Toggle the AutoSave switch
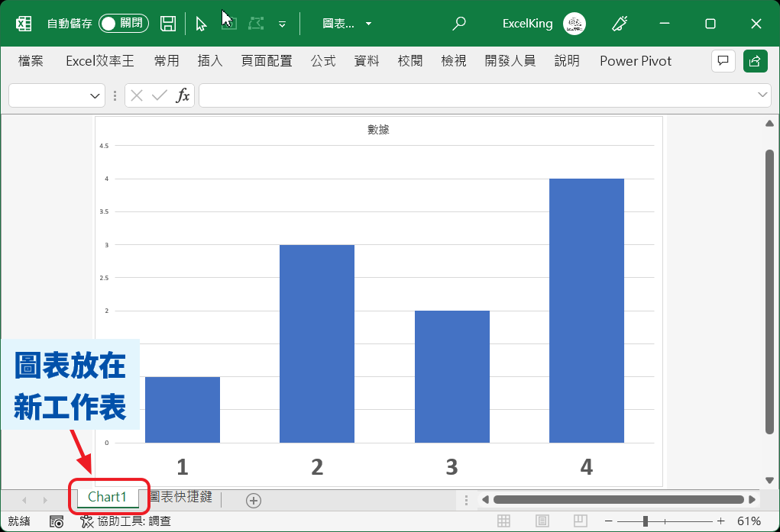 point(123,24)
